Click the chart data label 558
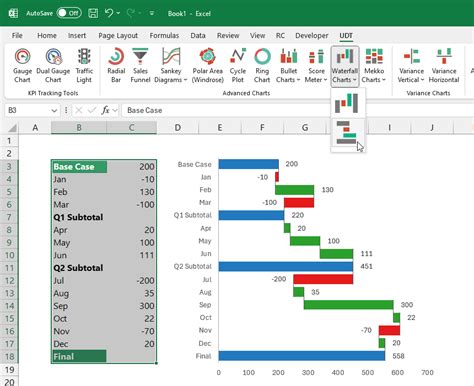 pyautogui.click(x=398, y=356)
